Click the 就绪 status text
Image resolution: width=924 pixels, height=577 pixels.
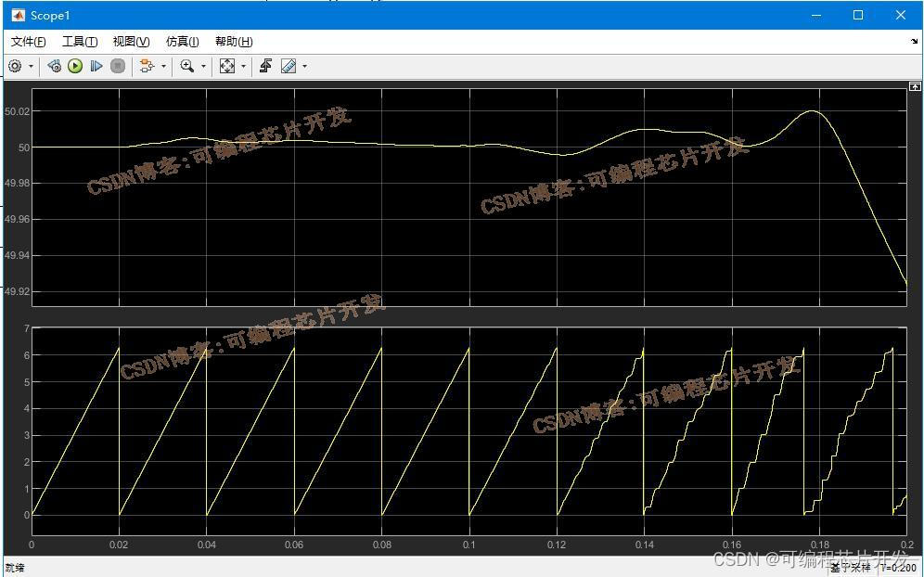[x=14, y=569]
